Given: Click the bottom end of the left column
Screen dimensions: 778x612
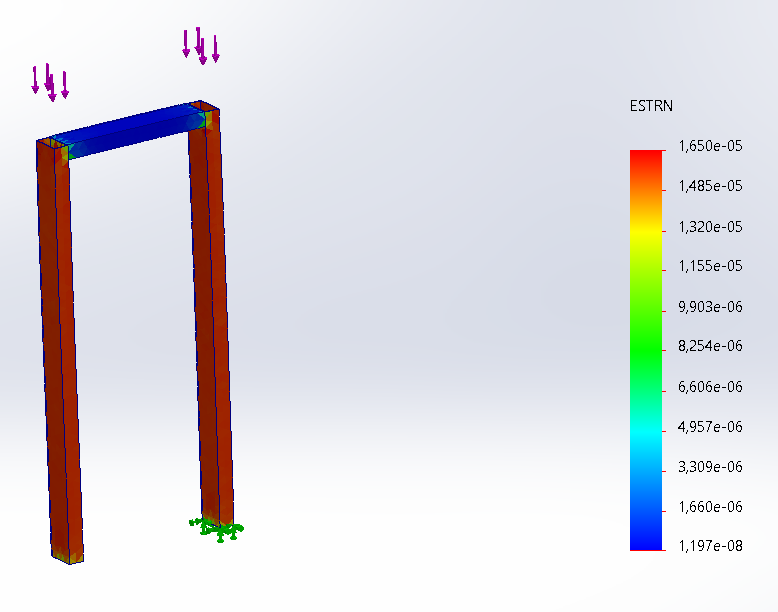Looking at the screenshot, I should (x=68, y=552).
